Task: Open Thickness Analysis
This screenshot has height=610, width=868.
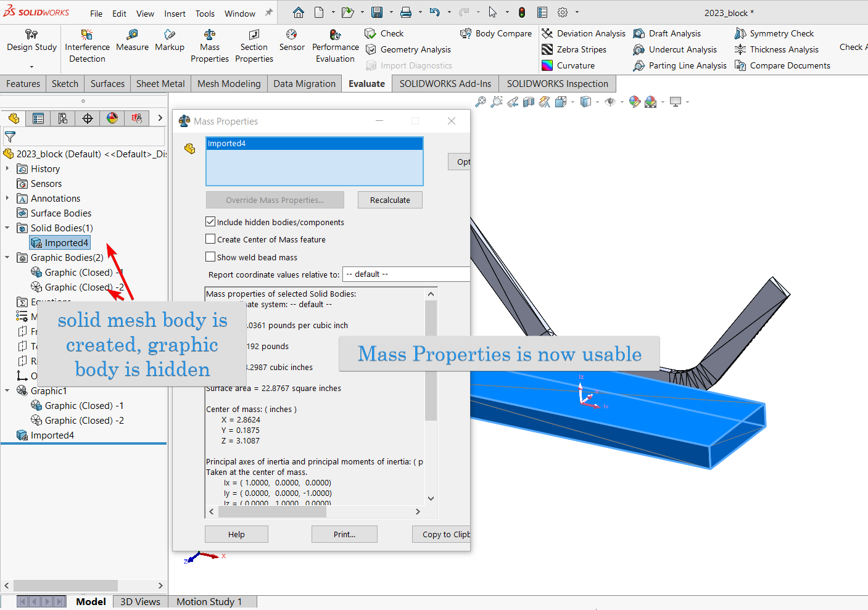Action: tap(777, 49)
